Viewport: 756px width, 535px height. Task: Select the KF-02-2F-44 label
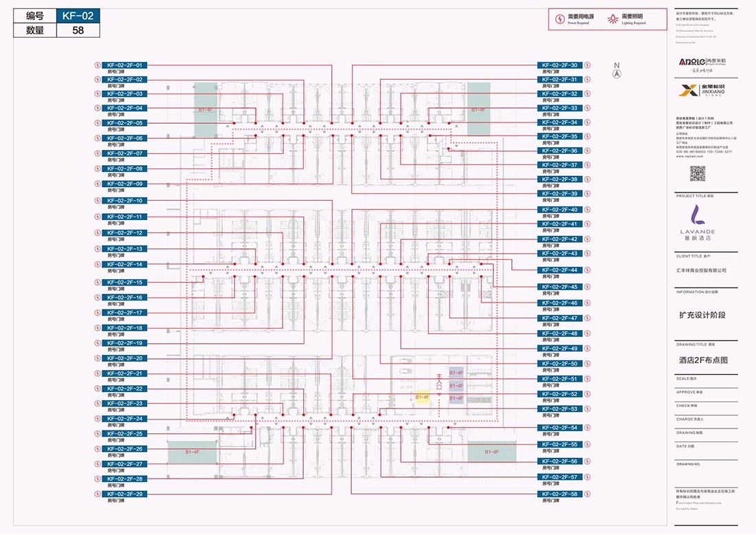[x=559, y=270]
